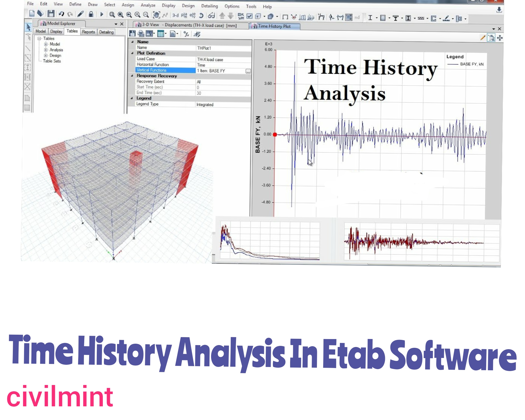Click the Rotate 3D View icon
Viewport: 525px width, 420px height.
pos(201,16)
